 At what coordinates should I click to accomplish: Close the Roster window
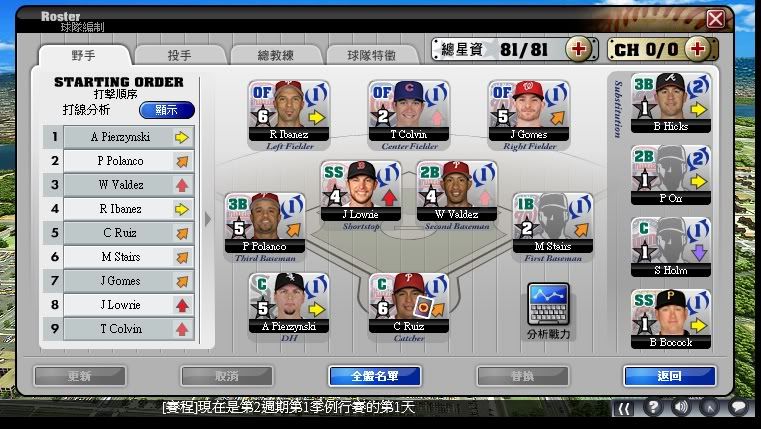pos(715,19)
